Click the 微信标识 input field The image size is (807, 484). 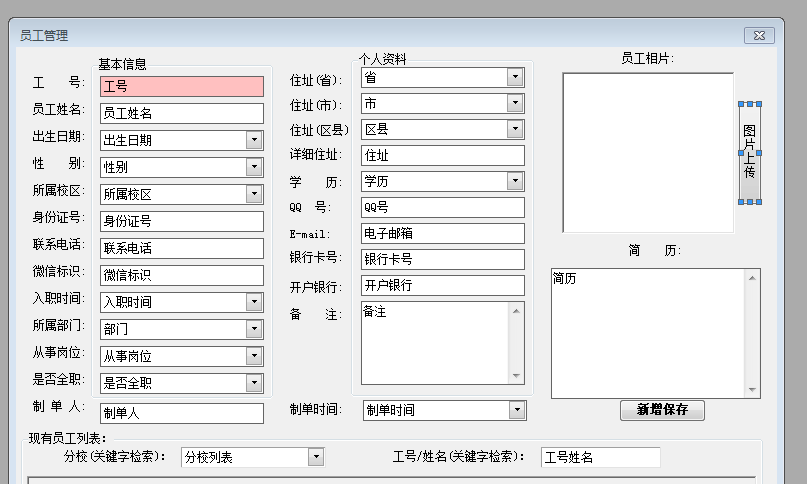(x=182, y=275)
